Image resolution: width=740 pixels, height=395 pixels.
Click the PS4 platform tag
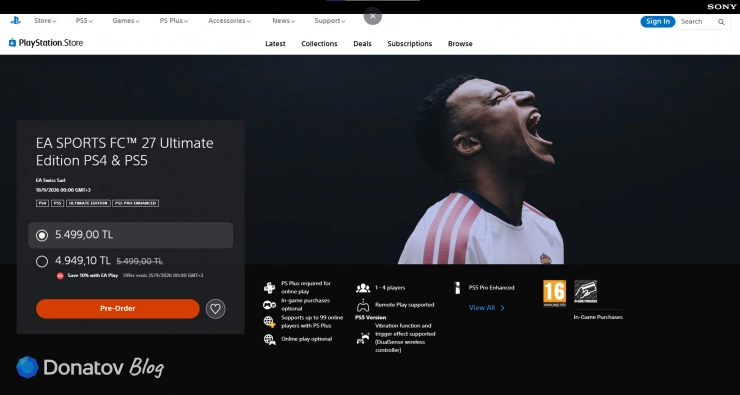42,203
